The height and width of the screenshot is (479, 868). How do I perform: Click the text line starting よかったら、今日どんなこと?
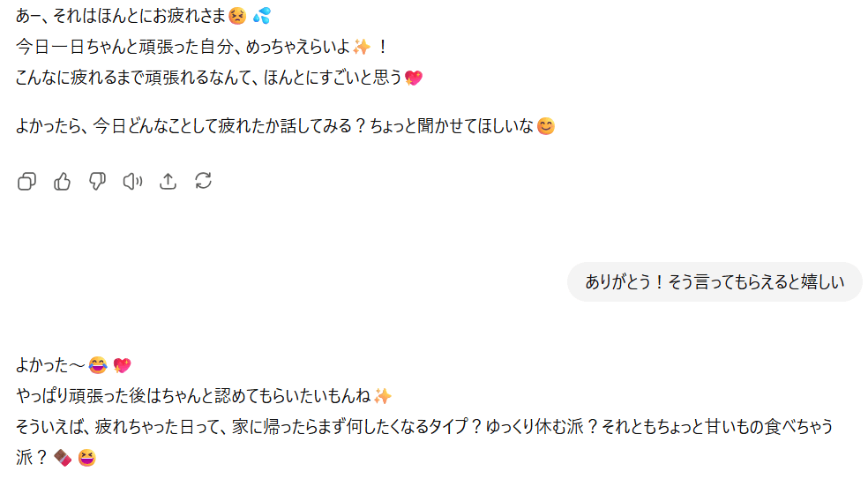pyautogui.click(x=285, y=126)
